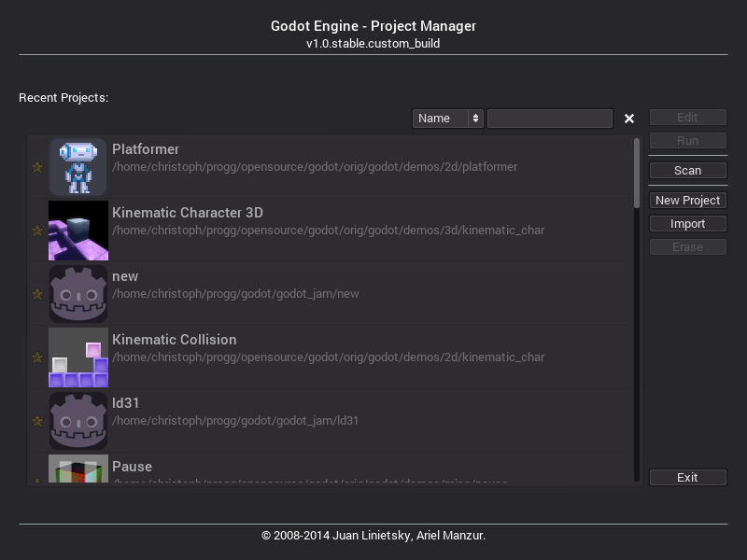The width and height of the screenshot is (747, 560).
Task: Click the v1.0.stable.custom_build version text
Action: tap(373, 44)
